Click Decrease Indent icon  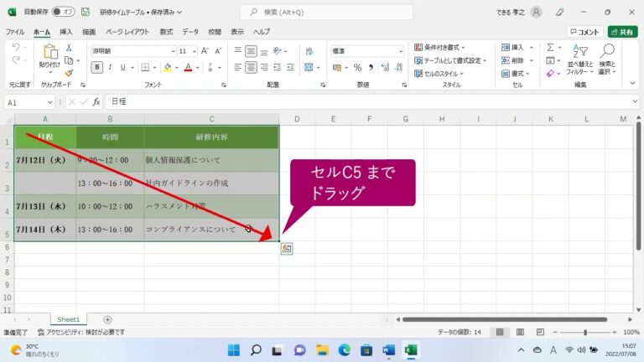coord(278,67)
